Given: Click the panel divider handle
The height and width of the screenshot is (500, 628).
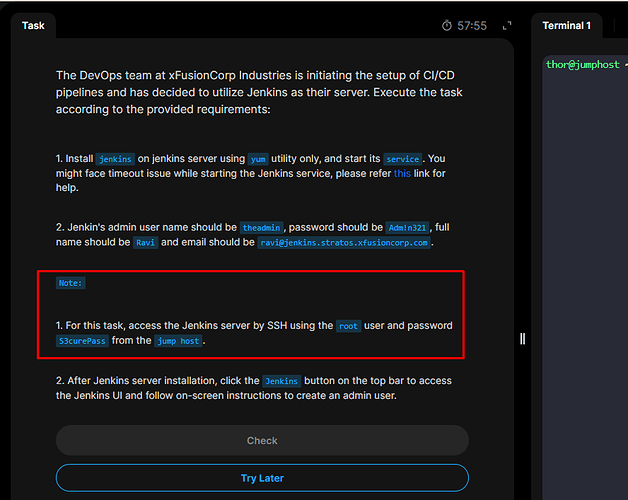Looking at the screenshot, I should [522, 339].
